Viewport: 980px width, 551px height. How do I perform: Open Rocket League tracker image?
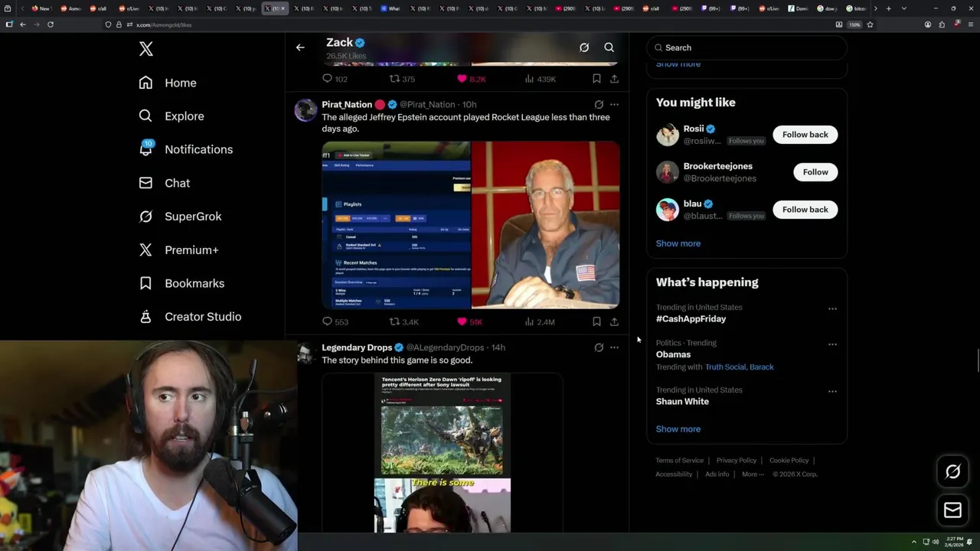click(396, 225)
